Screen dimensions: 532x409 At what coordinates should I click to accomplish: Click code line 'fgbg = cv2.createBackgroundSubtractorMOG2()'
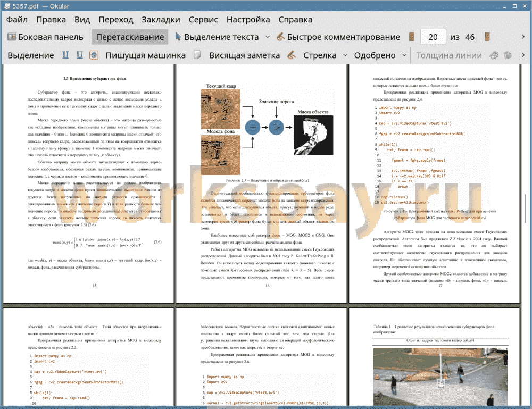[78, 382]
